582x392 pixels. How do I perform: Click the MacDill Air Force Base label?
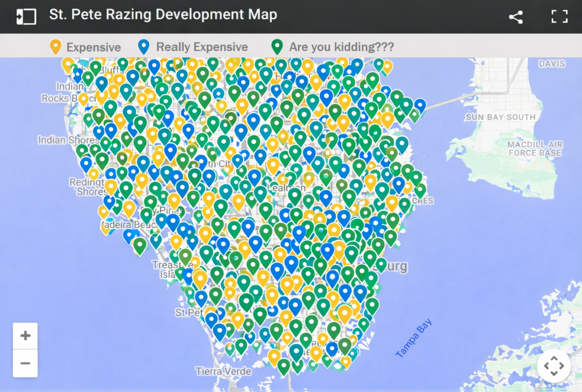click(535, 149)
